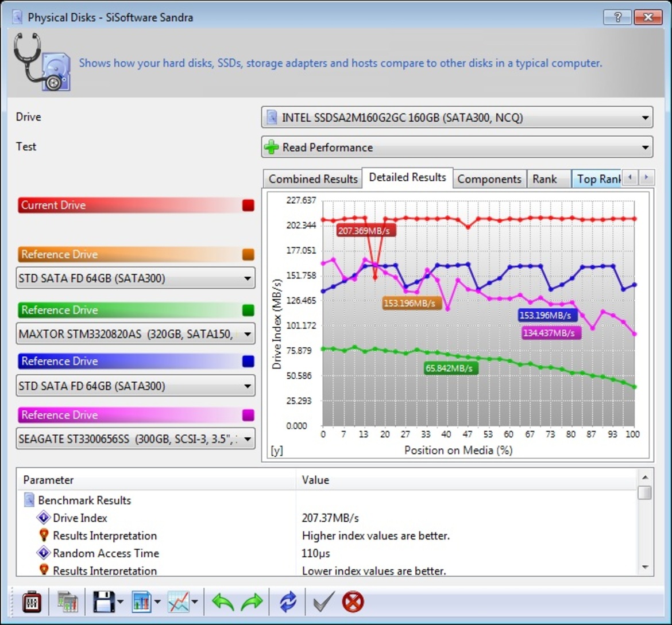
Task: Open the SEAGATE ST3300656SS reference dropdown
Action: [x=136, y=438]
